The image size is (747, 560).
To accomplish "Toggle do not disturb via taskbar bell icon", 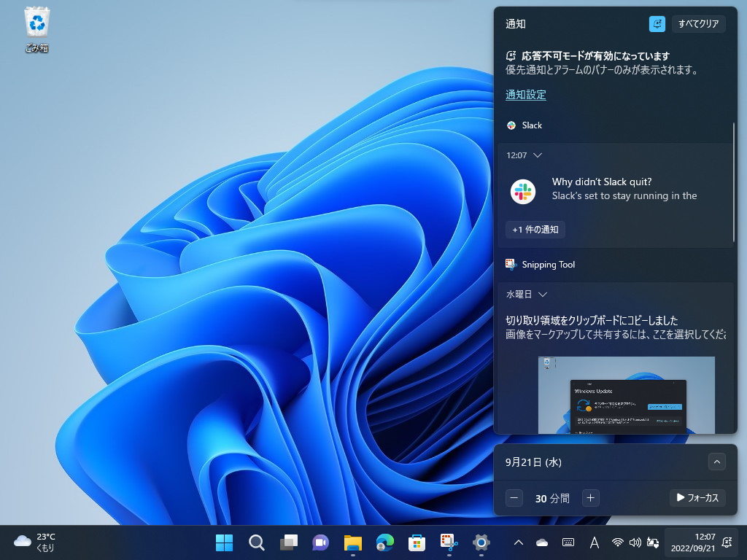I will (727, 542).
